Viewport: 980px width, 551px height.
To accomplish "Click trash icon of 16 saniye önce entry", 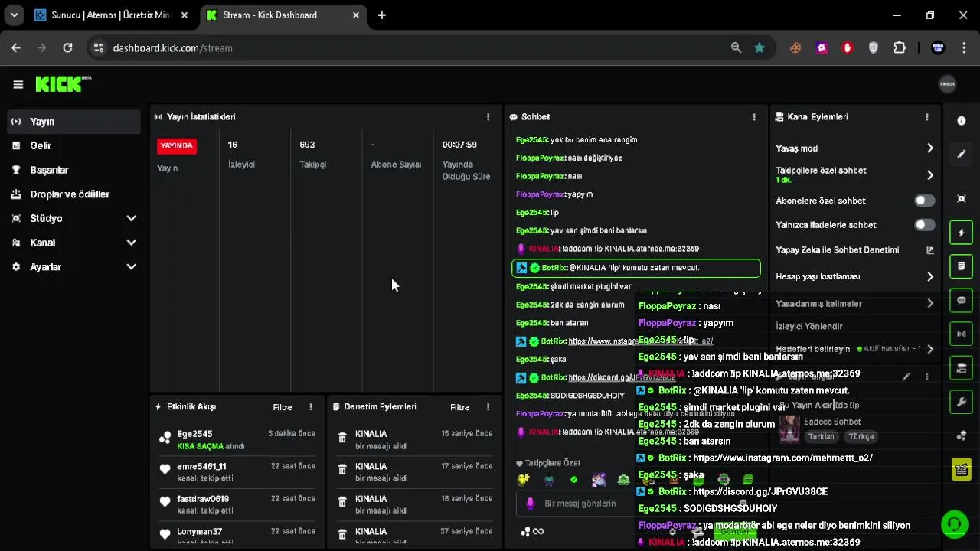I will tap(342, 438).
